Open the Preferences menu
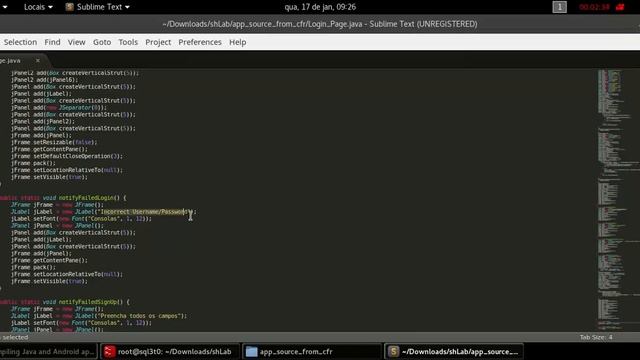640x360 pixels. point(200,42)
